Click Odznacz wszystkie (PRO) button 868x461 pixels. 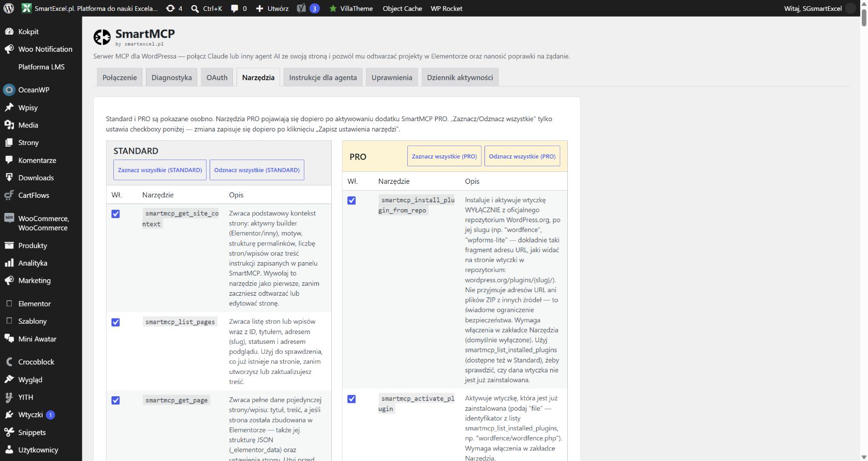(522, 156)
